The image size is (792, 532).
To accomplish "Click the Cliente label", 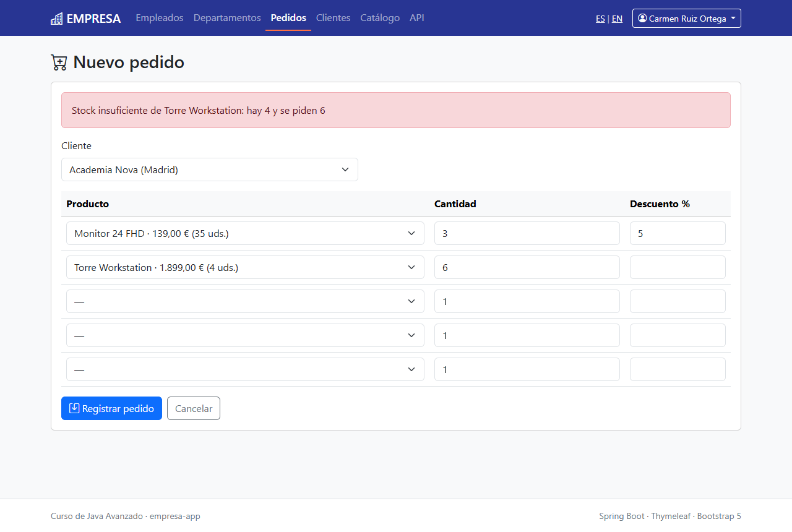I will [76, 146].
